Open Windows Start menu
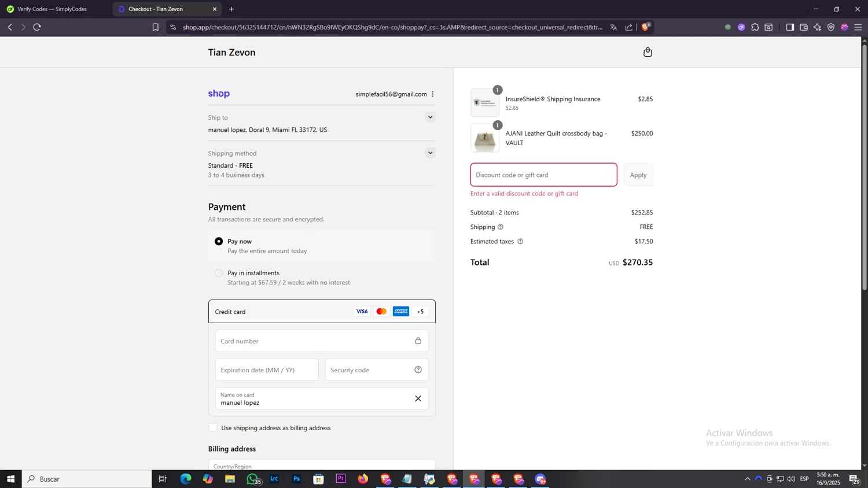 (x=10, y=479)
